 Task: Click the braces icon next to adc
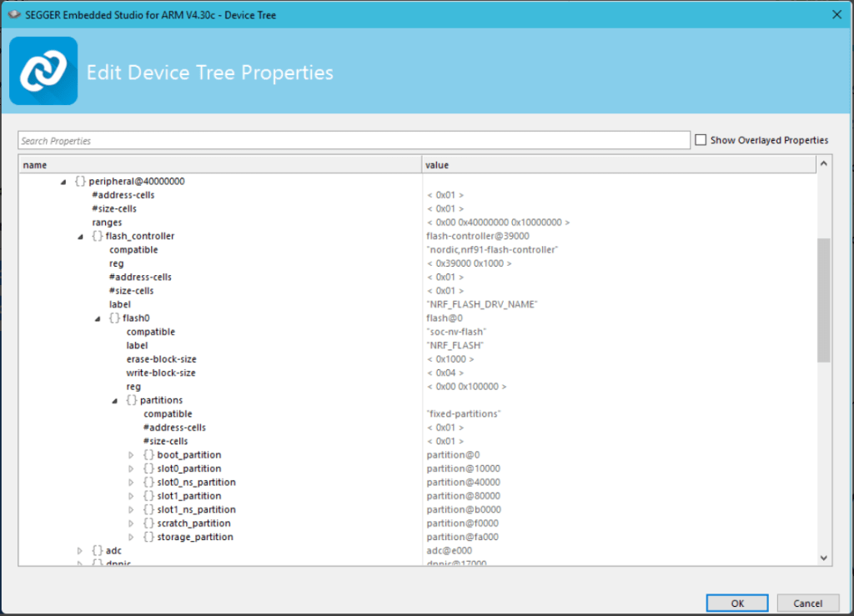(x=98, y=551)
